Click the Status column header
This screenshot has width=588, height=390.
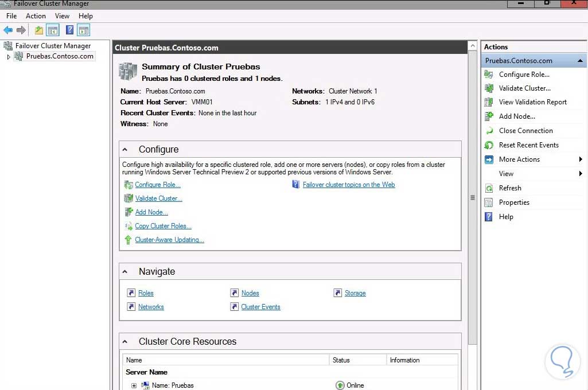click(x=358, y=360)
